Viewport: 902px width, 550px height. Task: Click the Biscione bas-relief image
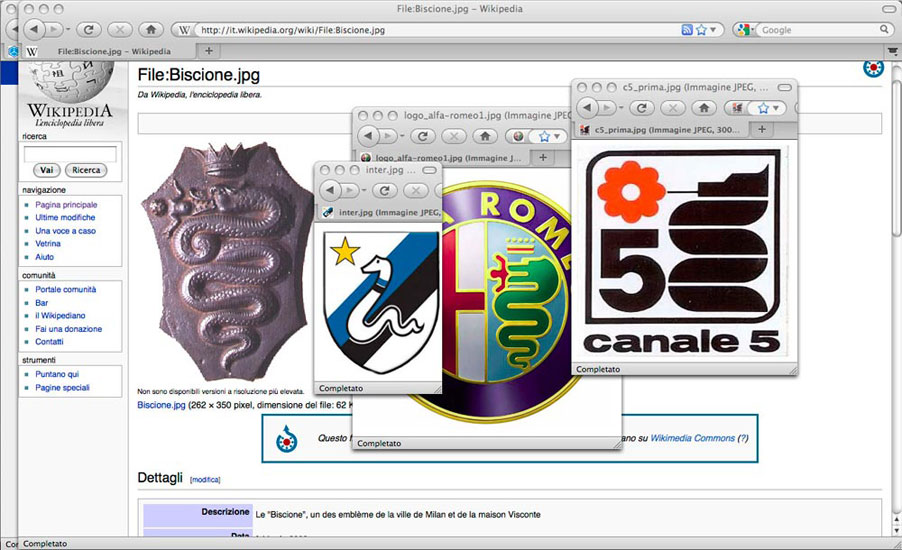click(x=227, y=262)
